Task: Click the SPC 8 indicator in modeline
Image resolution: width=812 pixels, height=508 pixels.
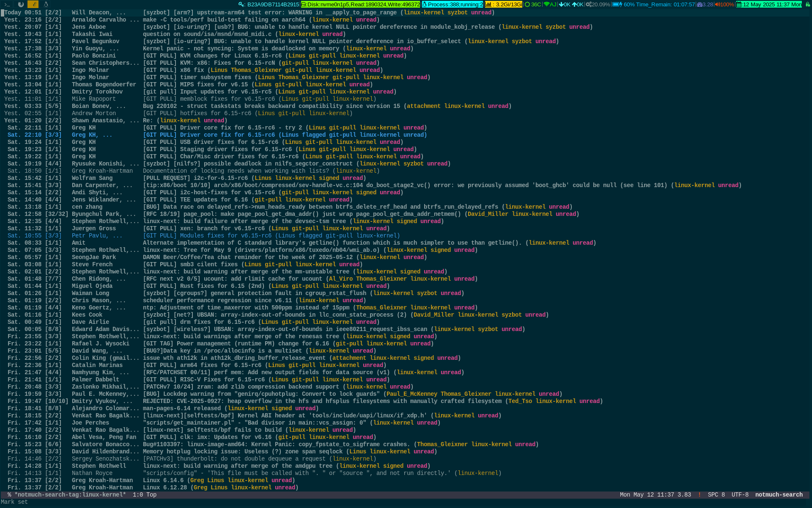Action: pos(716,494)
